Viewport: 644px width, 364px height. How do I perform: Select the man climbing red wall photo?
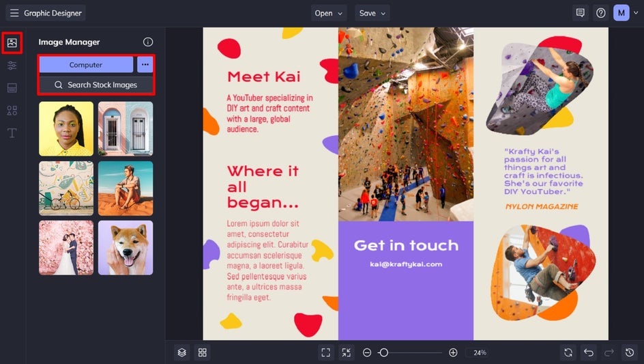[x=542, y=271]
